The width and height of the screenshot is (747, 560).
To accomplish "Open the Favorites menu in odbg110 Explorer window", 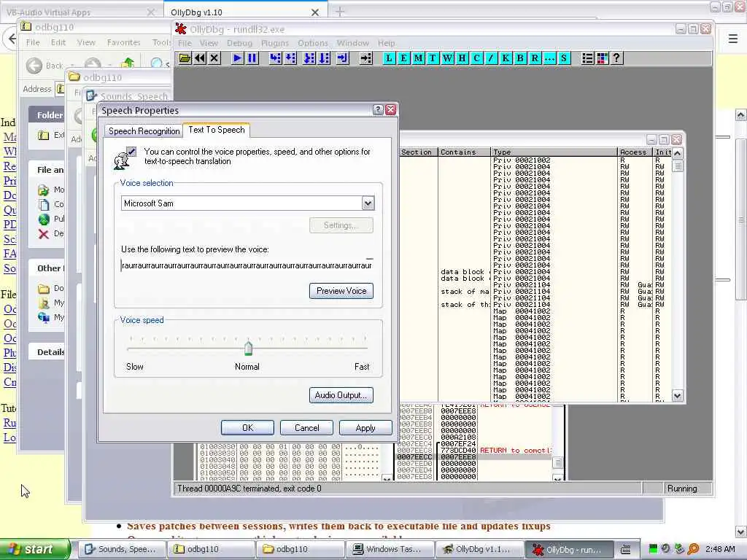I will point(123,42).
